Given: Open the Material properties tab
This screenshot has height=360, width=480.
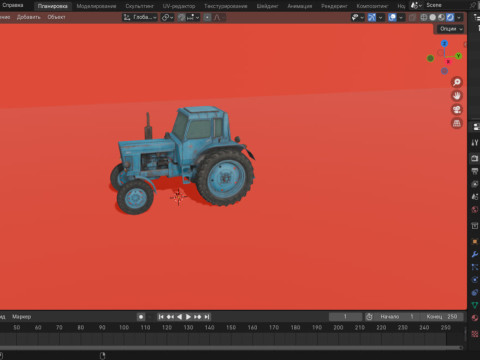Looking at the screenshot, I should [475, 318].
